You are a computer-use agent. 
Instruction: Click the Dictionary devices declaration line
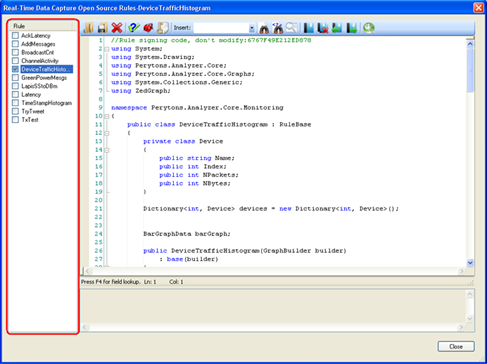point(271,209)
